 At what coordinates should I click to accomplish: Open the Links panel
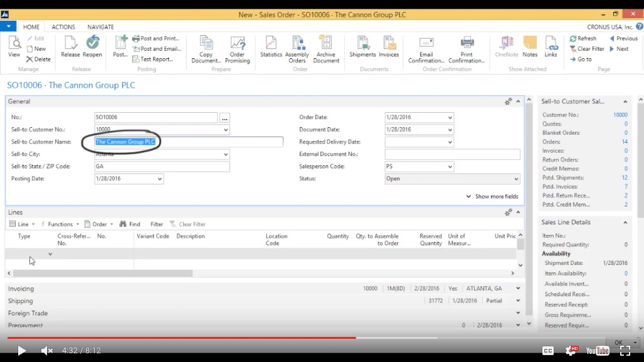pos(551,46)
